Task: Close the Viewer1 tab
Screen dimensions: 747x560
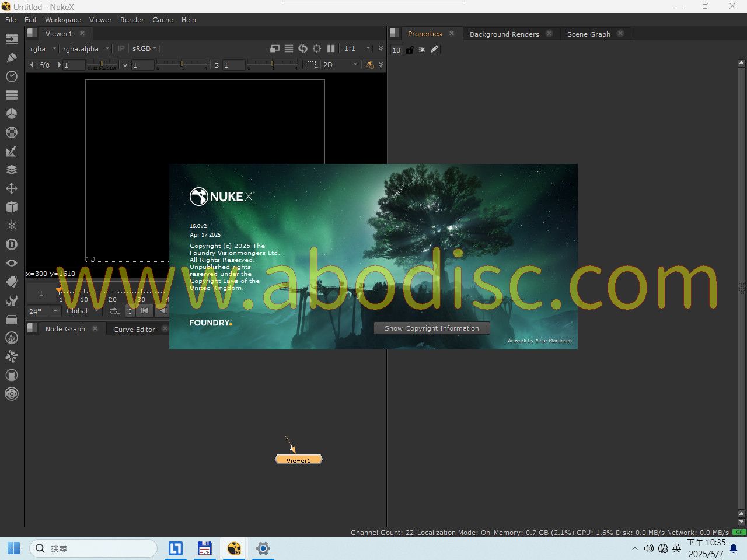Action: point(82,33)
